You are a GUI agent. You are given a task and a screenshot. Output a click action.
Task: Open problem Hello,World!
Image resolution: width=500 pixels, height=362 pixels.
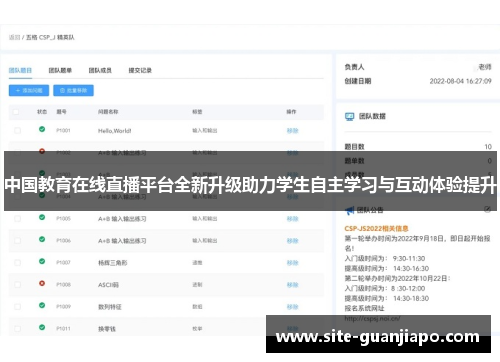[115, 131]
